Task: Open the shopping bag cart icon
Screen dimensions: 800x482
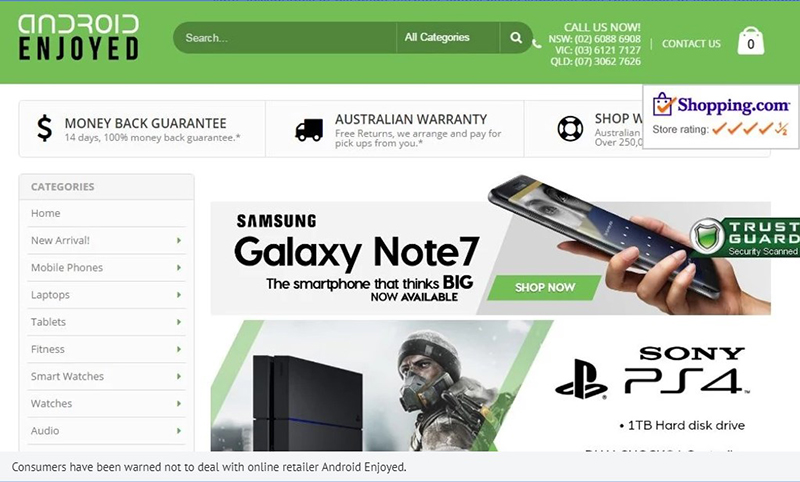Action: pyautogui.click(x=751, y=40)
